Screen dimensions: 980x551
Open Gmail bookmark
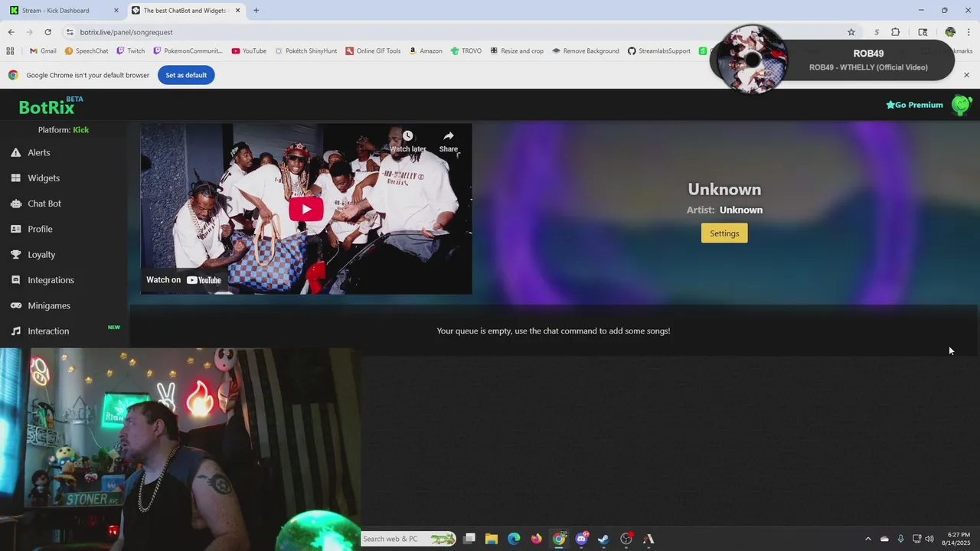pyautogui.click(x=43, y=51)
